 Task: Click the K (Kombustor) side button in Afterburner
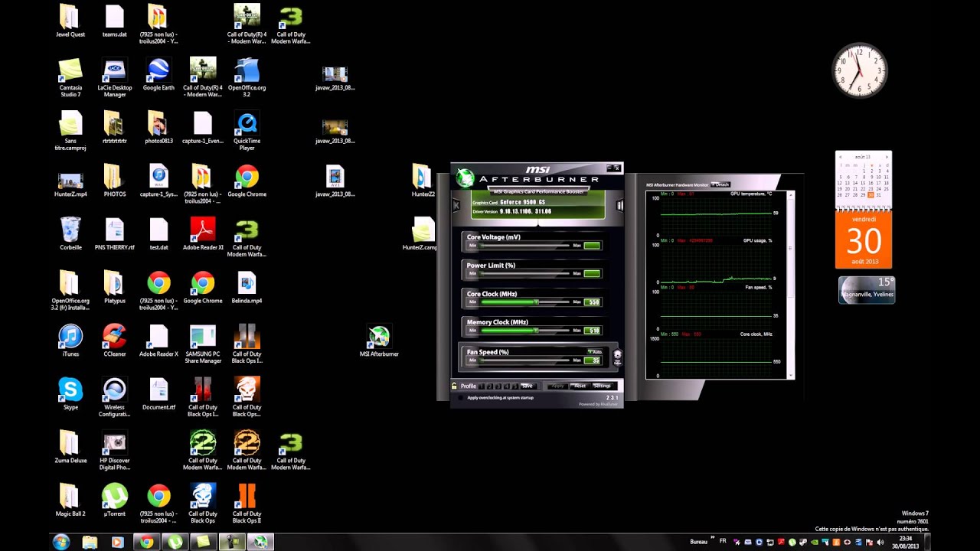(x=456, y=205)
